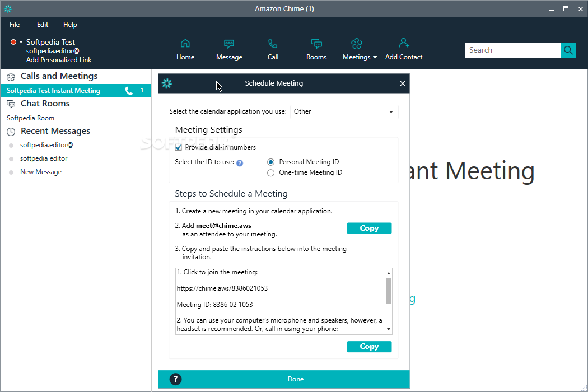Screen dimensions: 588x392
Task: Open the File menu
Action: click(x=15, y=25)
